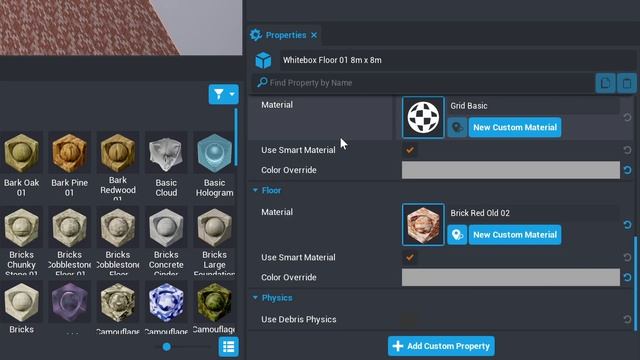
Task: Open the Grid Basic material thumbnail
Action: point(423,117)
